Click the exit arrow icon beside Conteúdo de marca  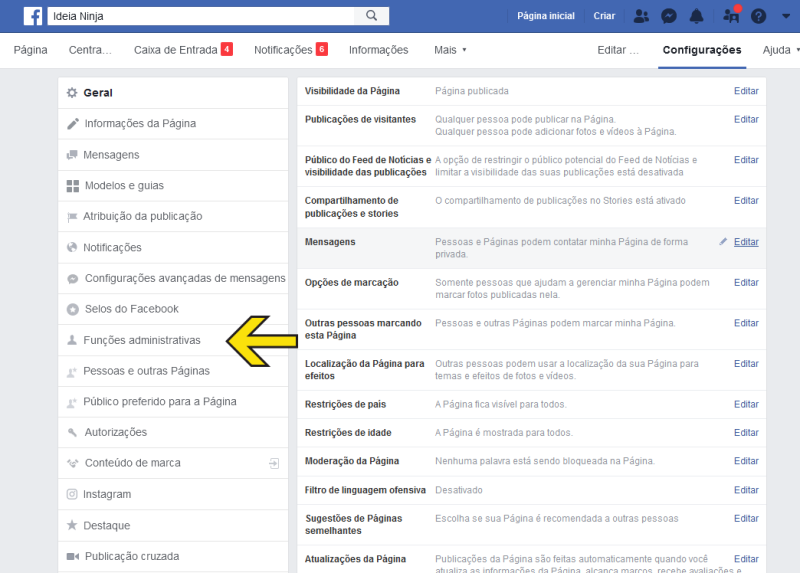[x=274, y=463]
